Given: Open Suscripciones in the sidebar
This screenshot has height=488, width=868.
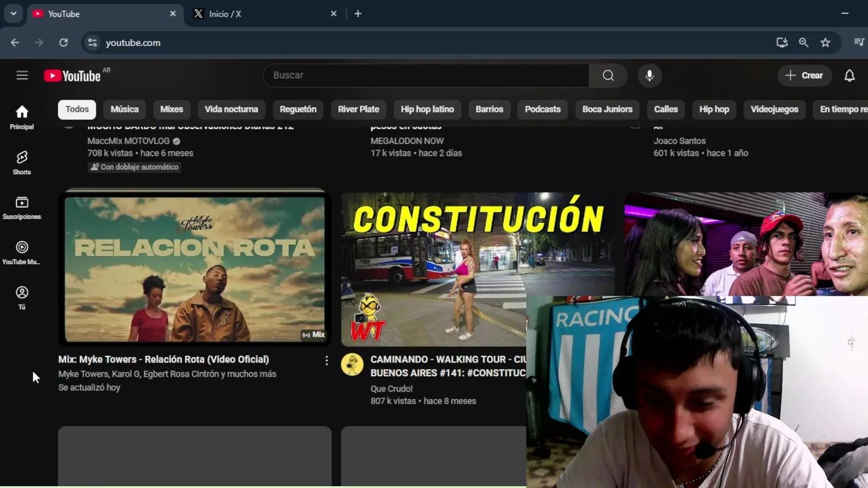Looking at the screenshot, I should point(22,208).
